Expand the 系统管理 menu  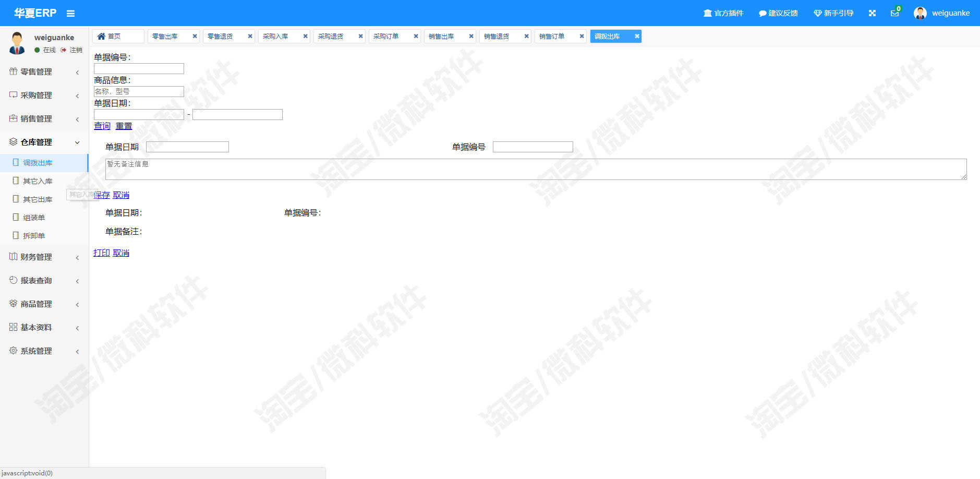point(44,351)
